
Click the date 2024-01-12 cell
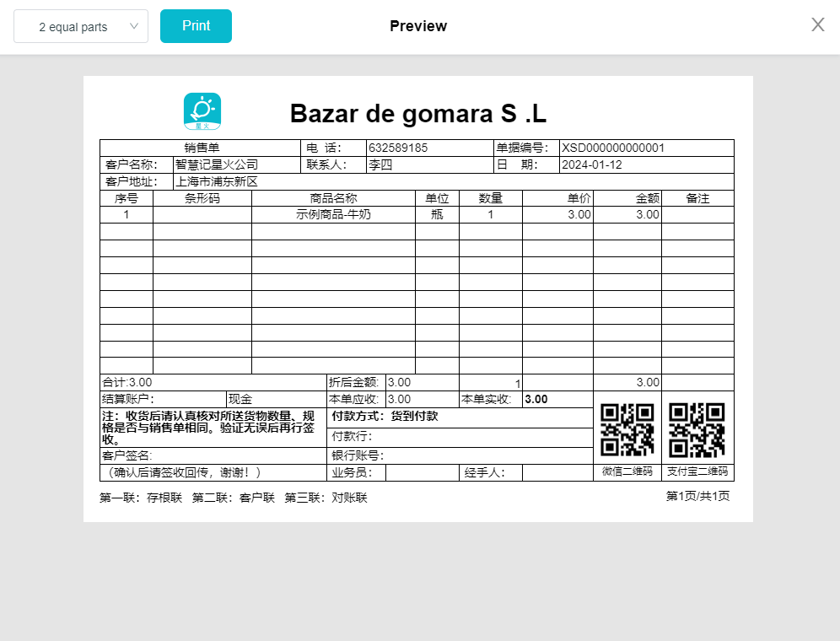coord(592,165)
